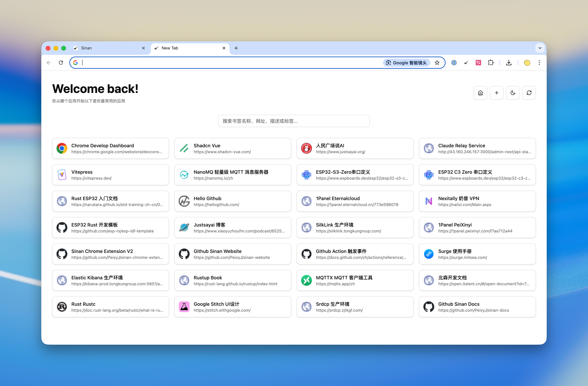This screenshot has height=386, width=588.
Task: Reload the page with reload button
Action: tap(61, 63)
